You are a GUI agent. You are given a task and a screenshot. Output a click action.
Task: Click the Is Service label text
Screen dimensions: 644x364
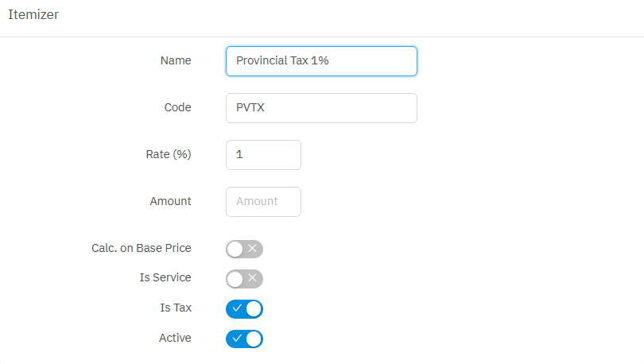[165, 278]
